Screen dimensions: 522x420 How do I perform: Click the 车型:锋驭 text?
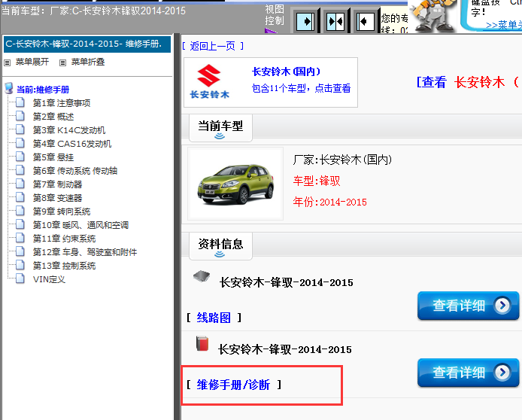[317, 181]
